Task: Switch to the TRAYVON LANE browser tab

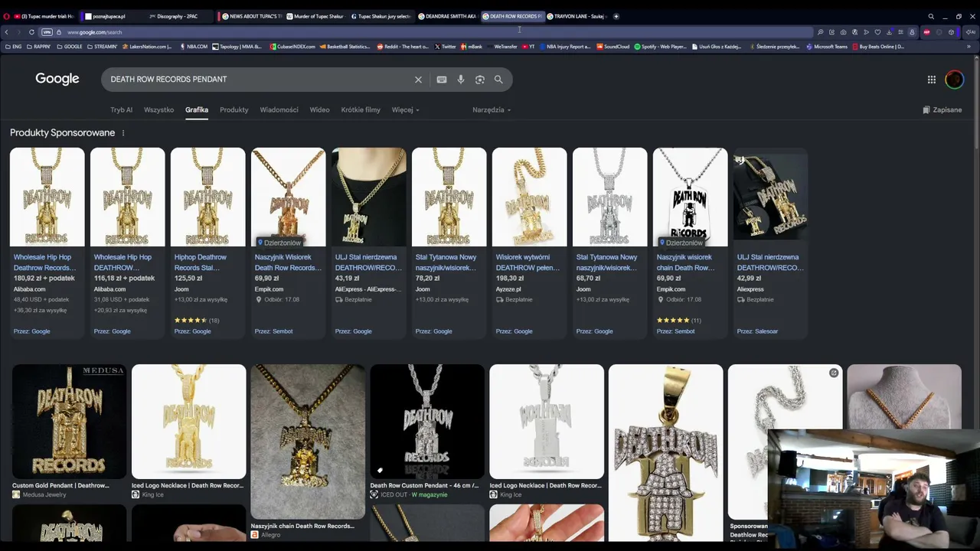Action: [x=578, y=16]
